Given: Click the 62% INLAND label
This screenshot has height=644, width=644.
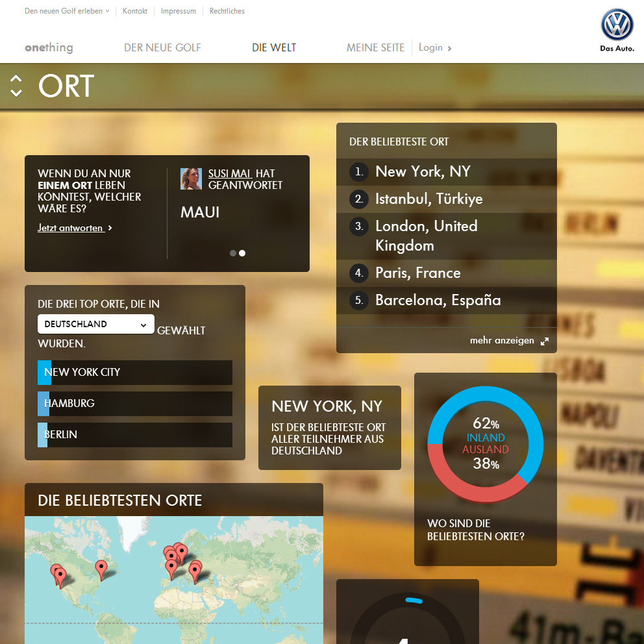Looking at the screenshot, I should click(x=486, y=430).
